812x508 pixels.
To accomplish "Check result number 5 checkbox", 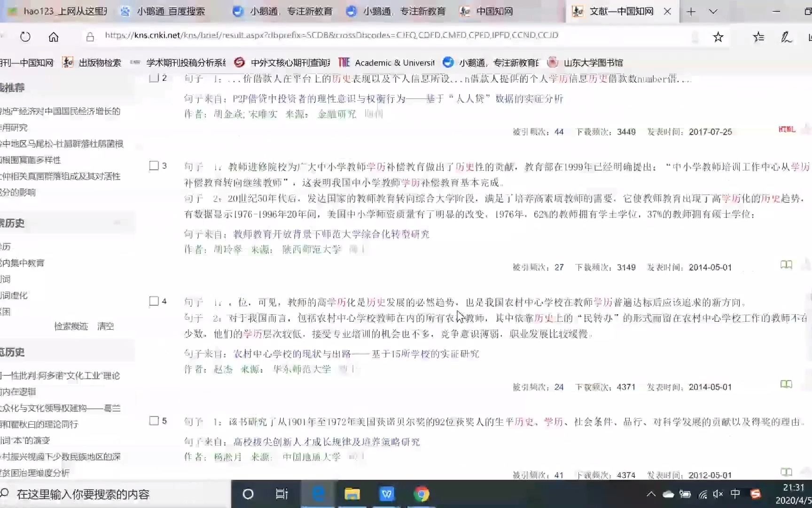I will pyautogui.click(x=154, y=421).
